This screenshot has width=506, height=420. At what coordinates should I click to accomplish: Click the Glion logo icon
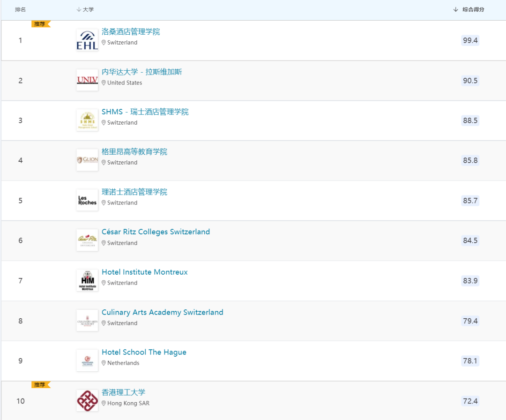(x=87, y=160)
